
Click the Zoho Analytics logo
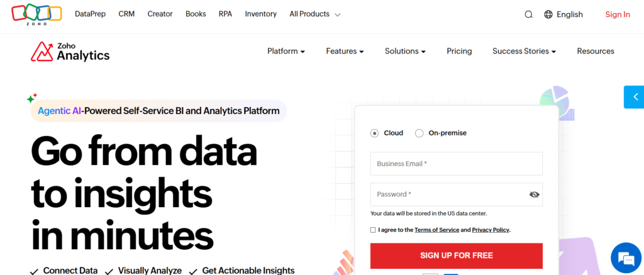70,52
